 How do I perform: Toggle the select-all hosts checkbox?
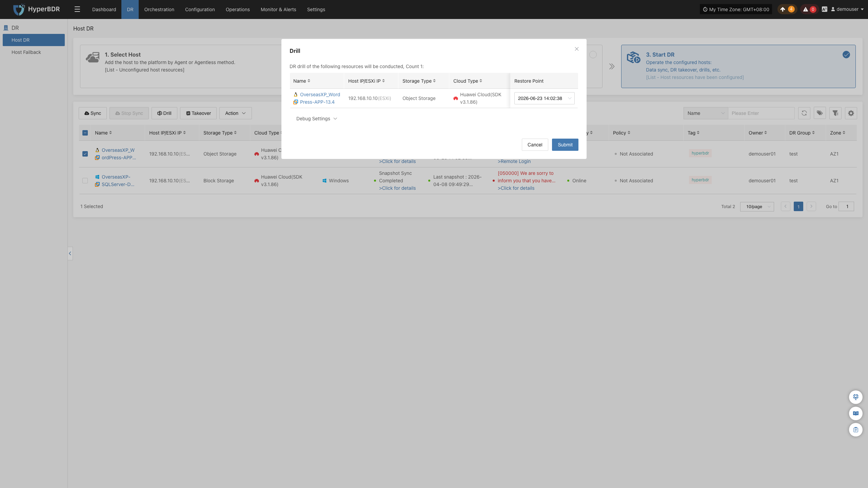(x=85, y=133)
